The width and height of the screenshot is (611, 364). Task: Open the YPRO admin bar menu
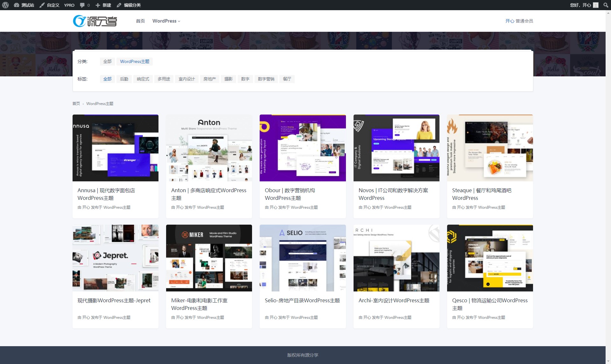[x=69, y=5]
